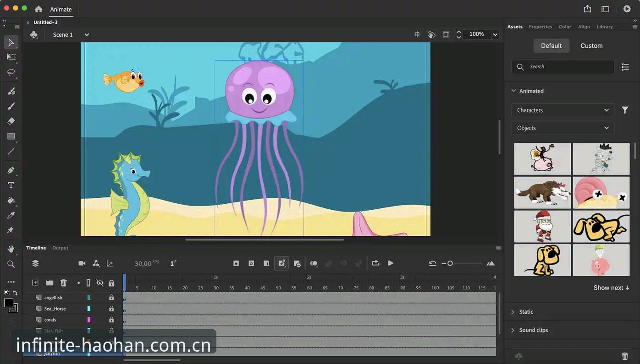
Task: Open the Characters dropdown
Action: pyautogui.click(x=563, y=110)
